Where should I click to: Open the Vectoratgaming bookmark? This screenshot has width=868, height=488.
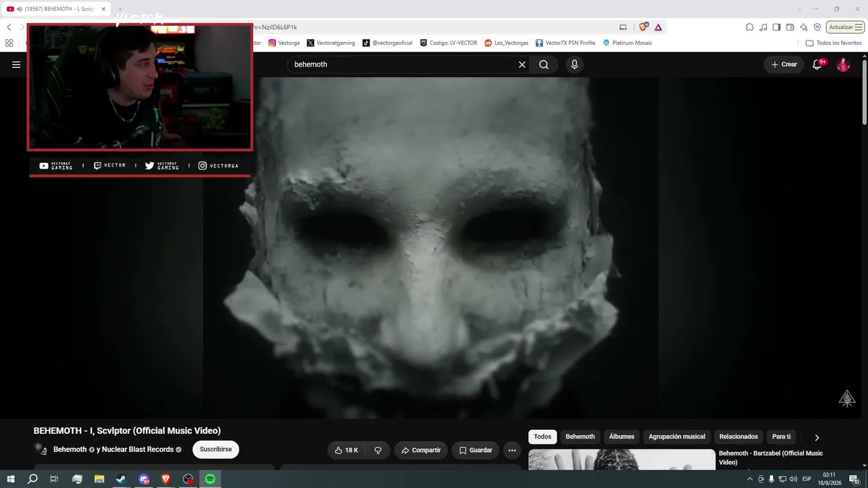pyautogui.click(x=331, y=43)
